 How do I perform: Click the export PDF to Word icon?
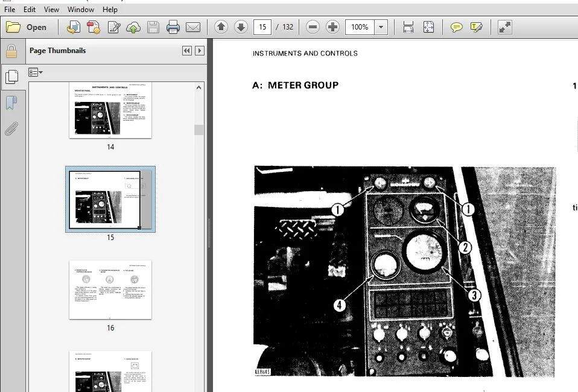click(x=74, y=27)
